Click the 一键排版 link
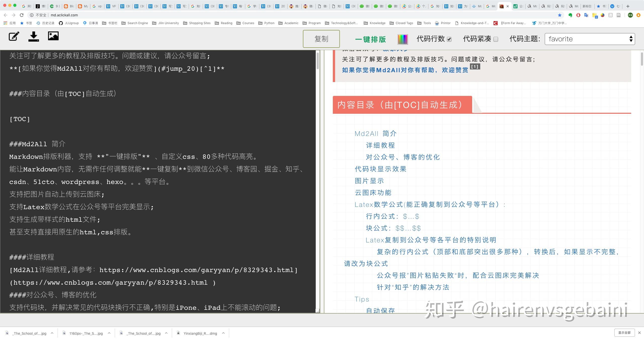Image resolution: width=644 pixels, height=339 pixels. 370,40
